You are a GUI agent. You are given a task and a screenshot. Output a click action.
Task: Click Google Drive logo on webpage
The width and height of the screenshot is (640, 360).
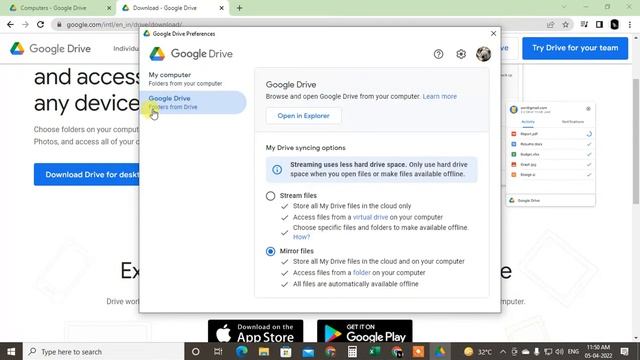pos(50,49)
